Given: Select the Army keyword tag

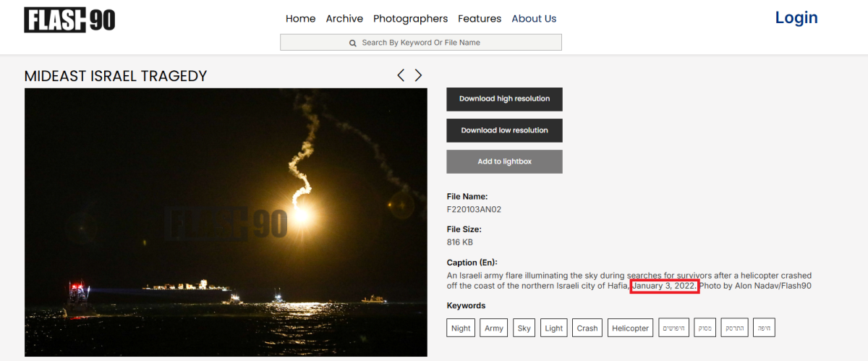Looking at the screenshot, I should 494,328.
